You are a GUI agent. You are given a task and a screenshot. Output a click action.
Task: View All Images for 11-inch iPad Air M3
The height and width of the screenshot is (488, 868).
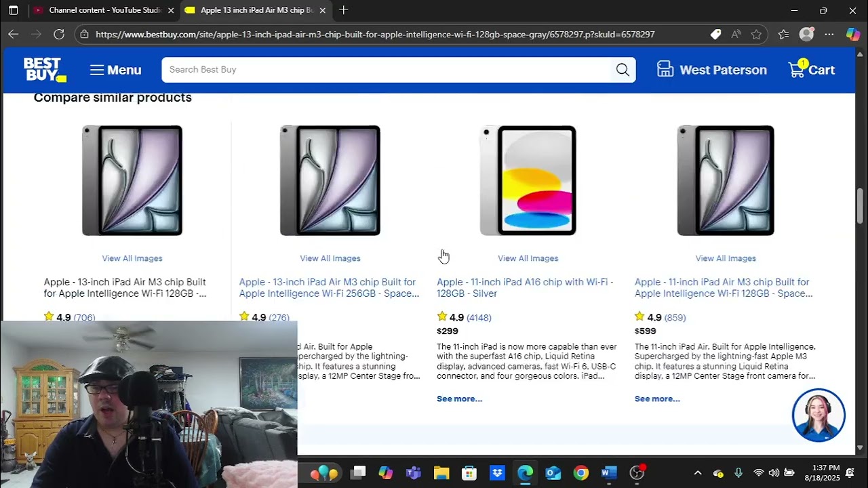[726, 258]
